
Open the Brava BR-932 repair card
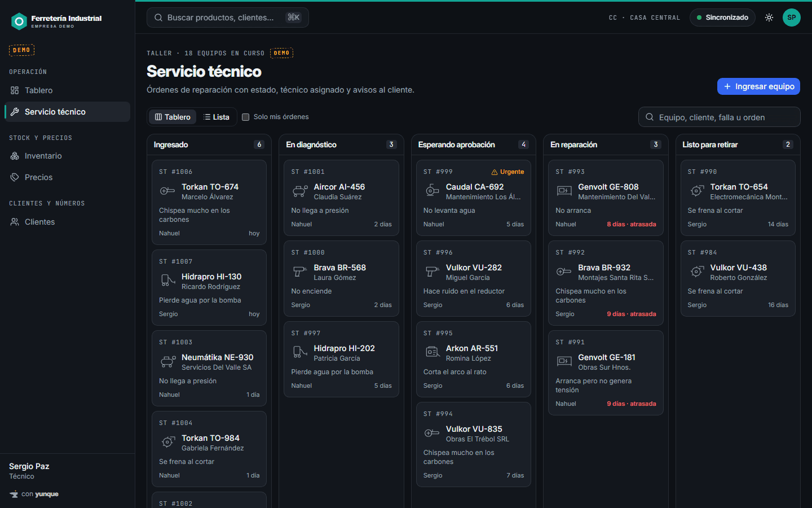point(606,283)
